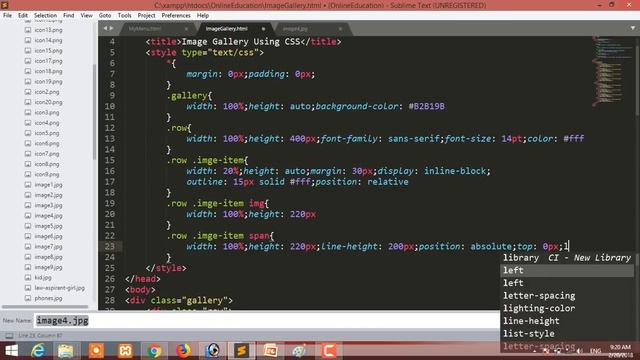Open File Explorer from the taskbar

point(66,350)
